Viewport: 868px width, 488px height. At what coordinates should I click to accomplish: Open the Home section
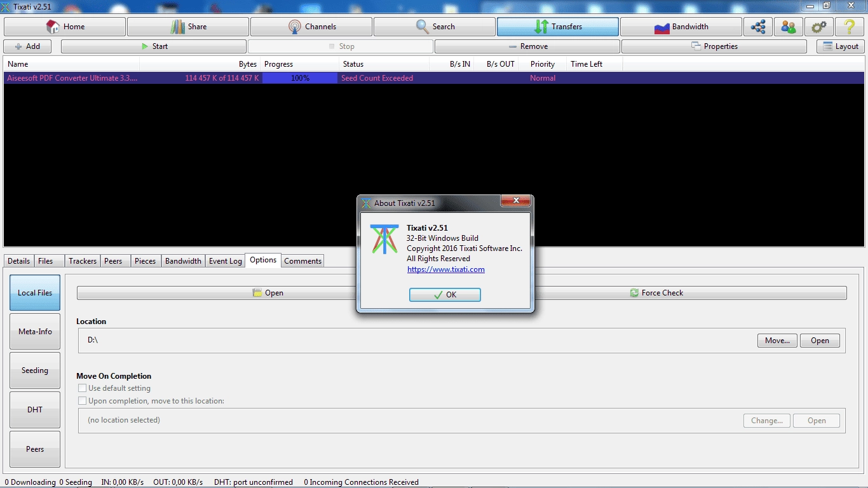coord(65,27)
